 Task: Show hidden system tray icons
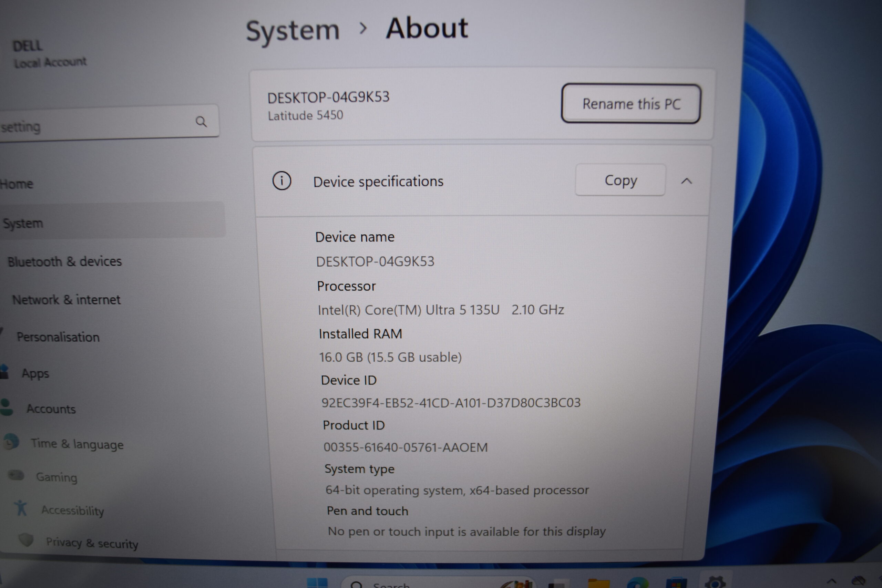click(x=832, y=581)
